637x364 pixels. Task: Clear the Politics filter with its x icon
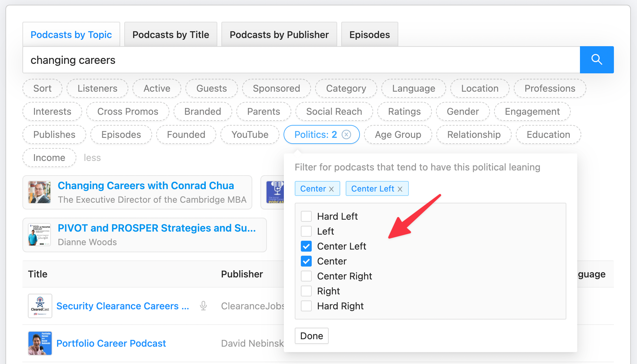(346, 135)
